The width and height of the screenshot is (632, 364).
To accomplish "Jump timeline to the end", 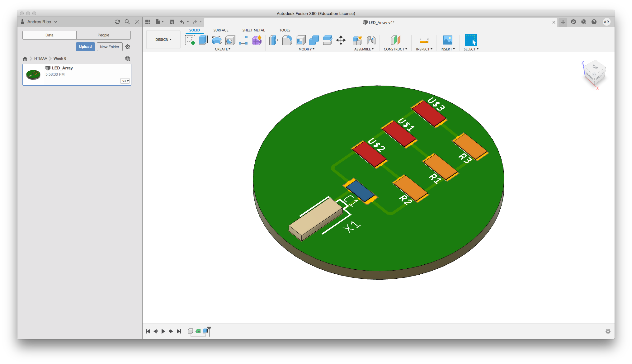I will tap(179, 331).
